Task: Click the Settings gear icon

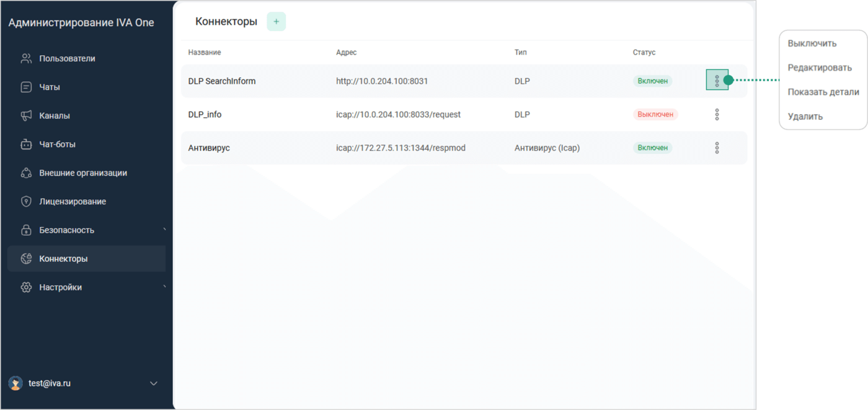Action: 26,287
